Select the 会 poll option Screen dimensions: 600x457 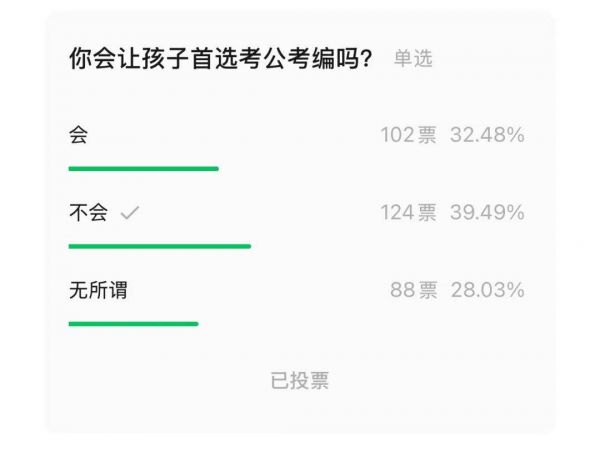point(78,135)
